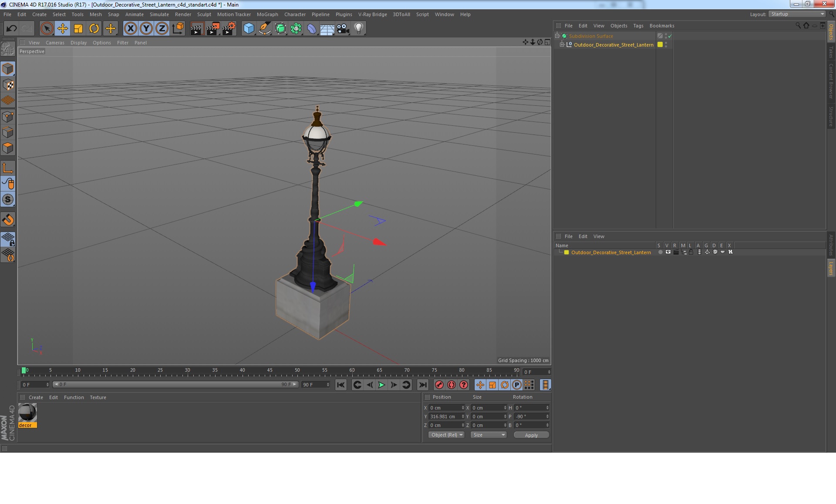Select the Rotate tool
This screenshot has width=836, height=504.
(94, 29)
